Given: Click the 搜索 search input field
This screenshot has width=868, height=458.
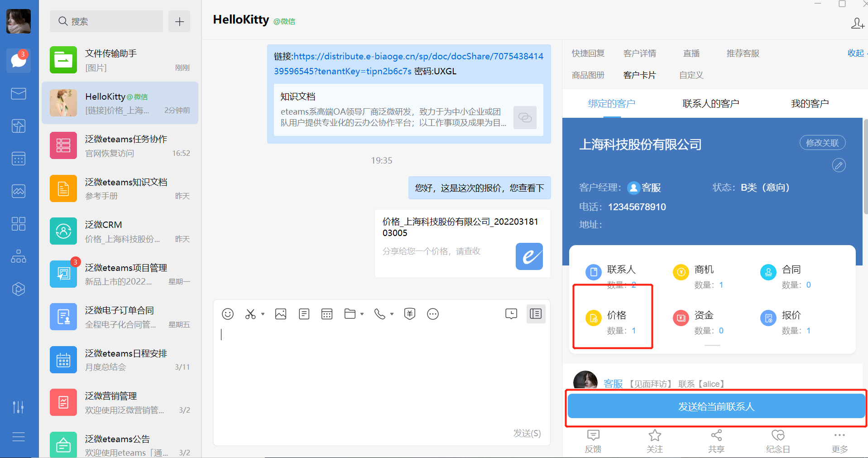Looking at the screenshot, I should click(x=106, y=21).
